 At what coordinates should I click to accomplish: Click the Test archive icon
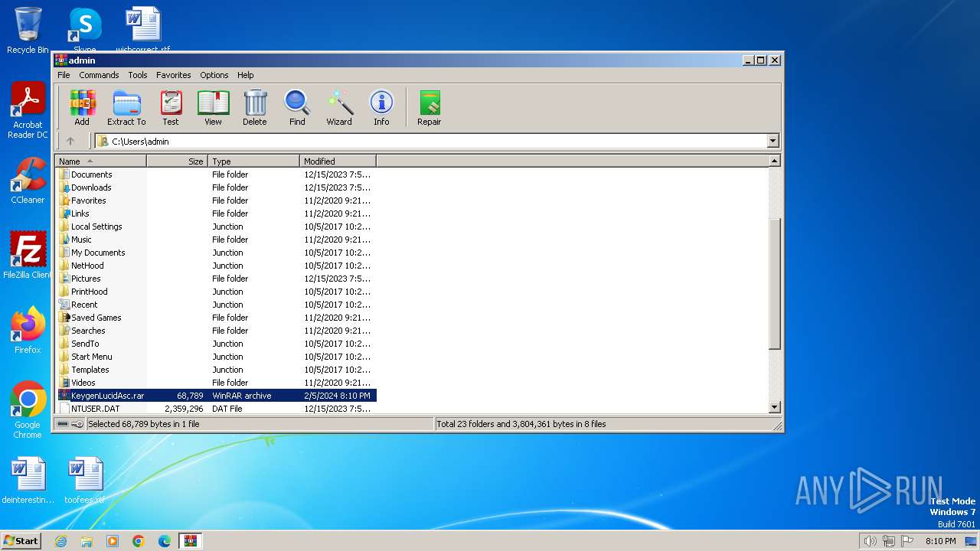click(171, 107)
